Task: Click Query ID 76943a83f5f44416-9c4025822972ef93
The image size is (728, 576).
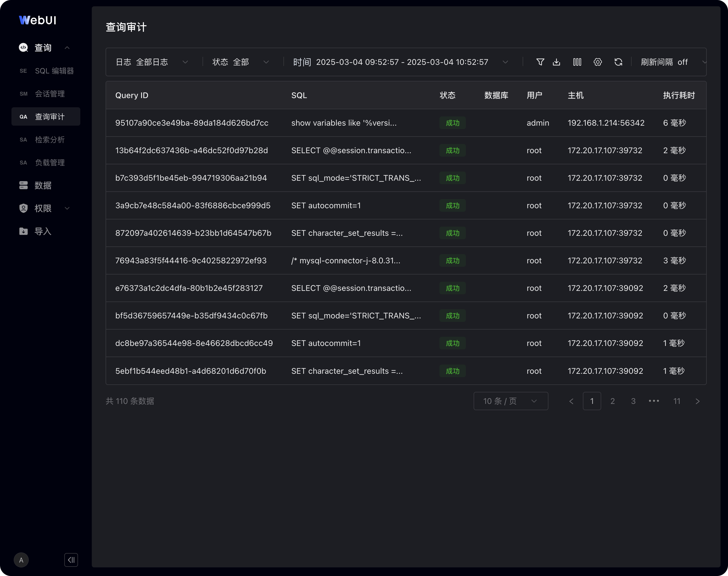Action: tap(190, 261)
